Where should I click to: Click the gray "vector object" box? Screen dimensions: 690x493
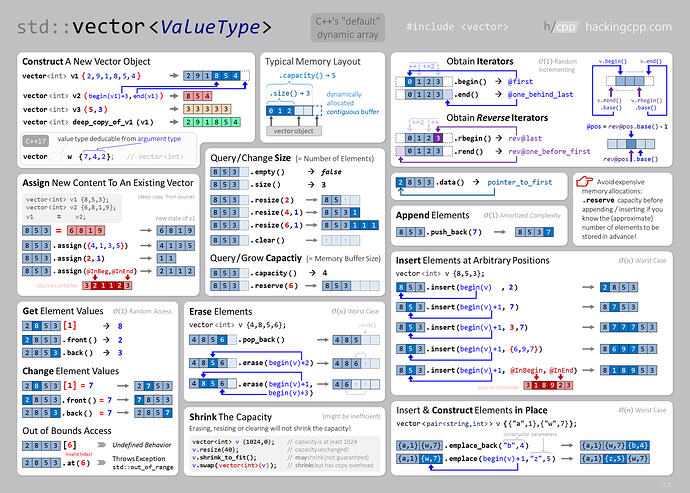(x=294, y=131)
